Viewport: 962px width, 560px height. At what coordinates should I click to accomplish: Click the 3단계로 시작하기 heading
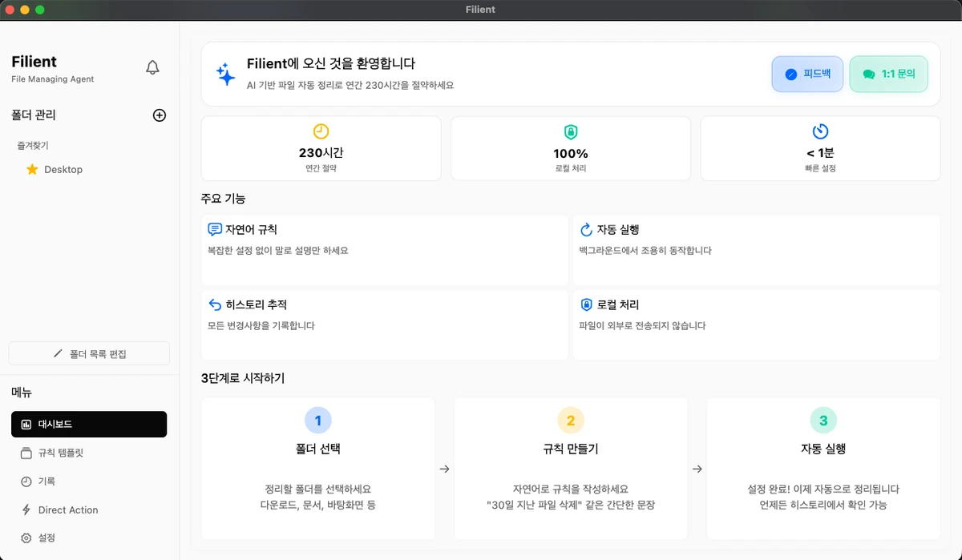click(243, 378)
